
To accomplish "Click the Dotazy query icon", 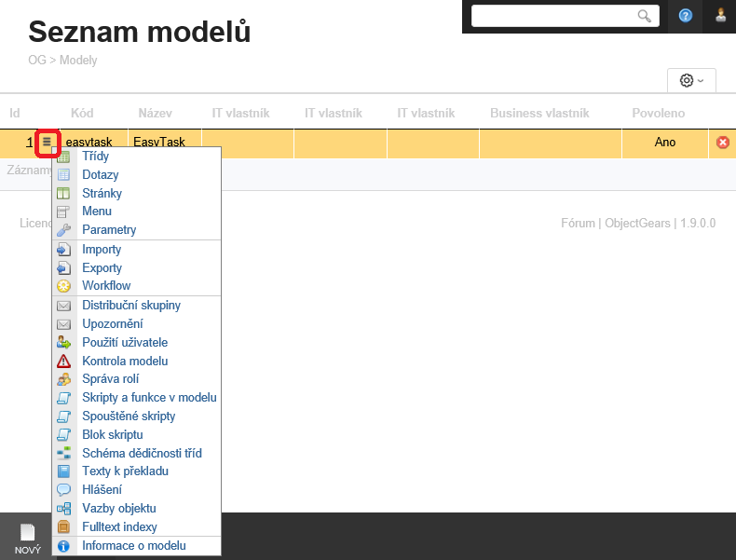I will pyautogui.click(x=63, y=174).
